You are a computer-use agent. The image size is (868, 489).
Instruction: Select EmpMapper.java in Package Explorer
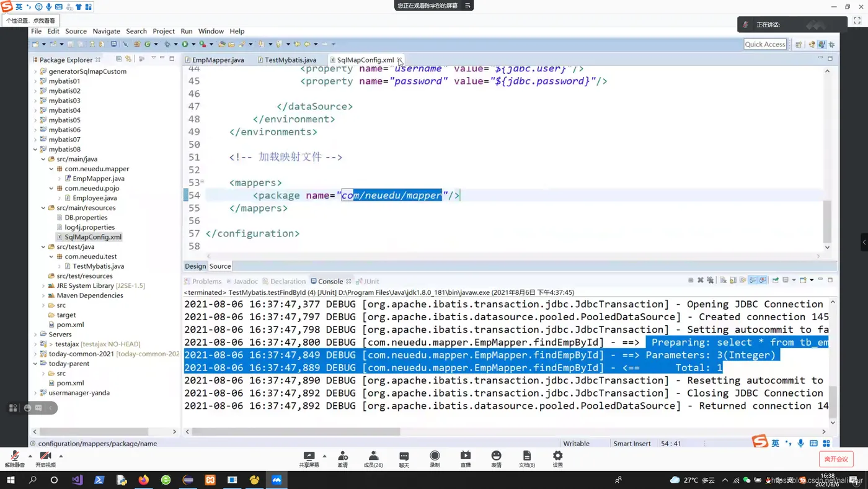[94, 179]
